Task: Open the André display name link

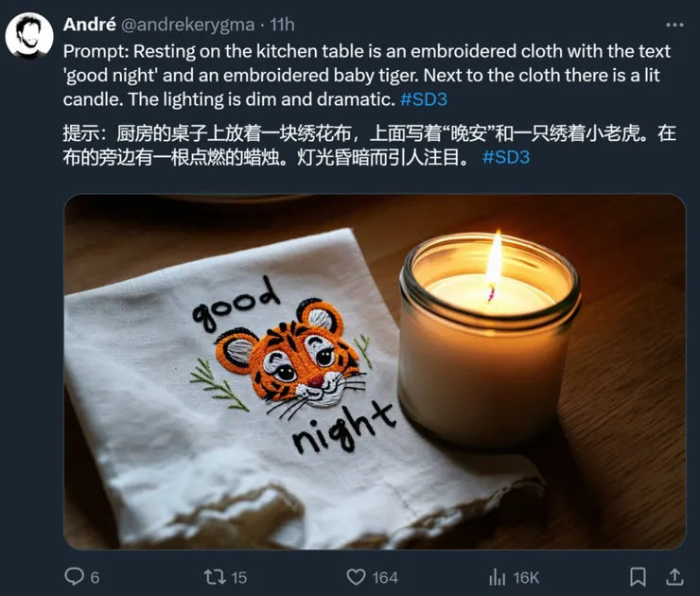Action: point(89,25)
